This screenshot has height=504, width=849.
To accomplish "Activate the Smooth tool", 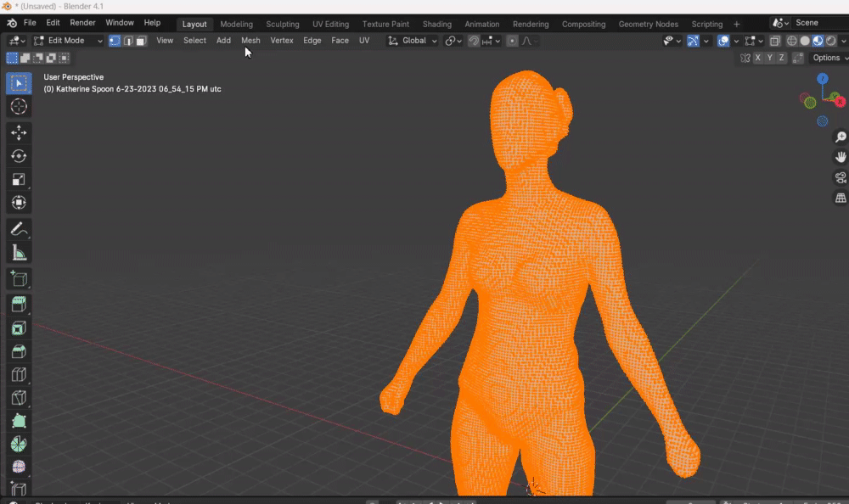I will coord(19,468).
